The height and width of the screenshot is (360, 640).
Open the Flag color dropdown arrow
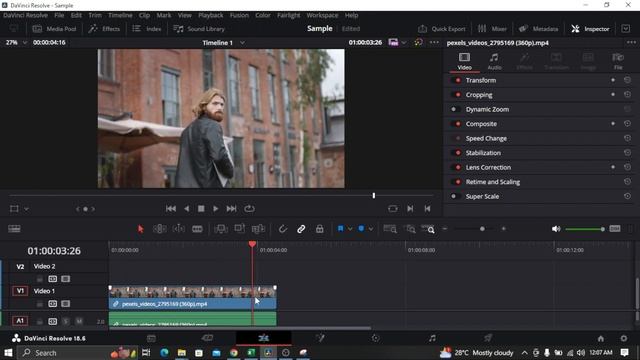pyautogui.click(x=350, y=229)
